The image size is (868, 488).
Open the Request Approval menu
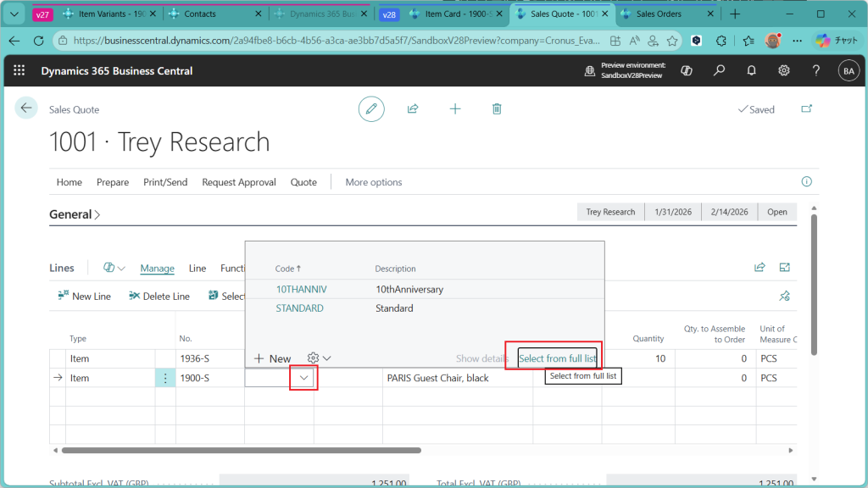[x=239, y=182]
